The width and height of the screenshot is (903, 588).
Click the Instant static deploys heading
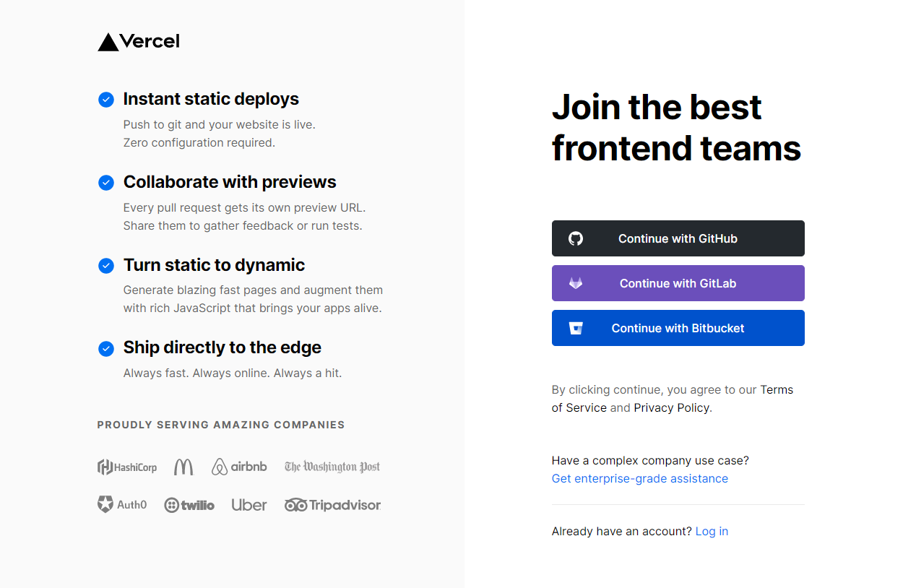pyautogui.click(x=211, y=99)
